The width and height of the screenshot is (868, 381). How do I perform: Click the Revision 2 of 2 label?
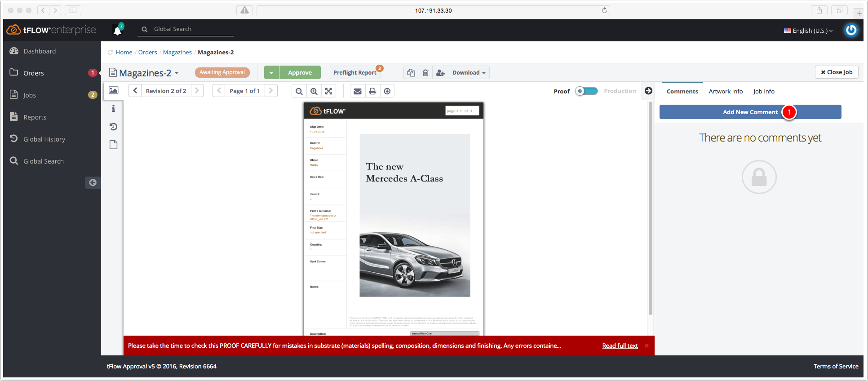coord(166,91)
